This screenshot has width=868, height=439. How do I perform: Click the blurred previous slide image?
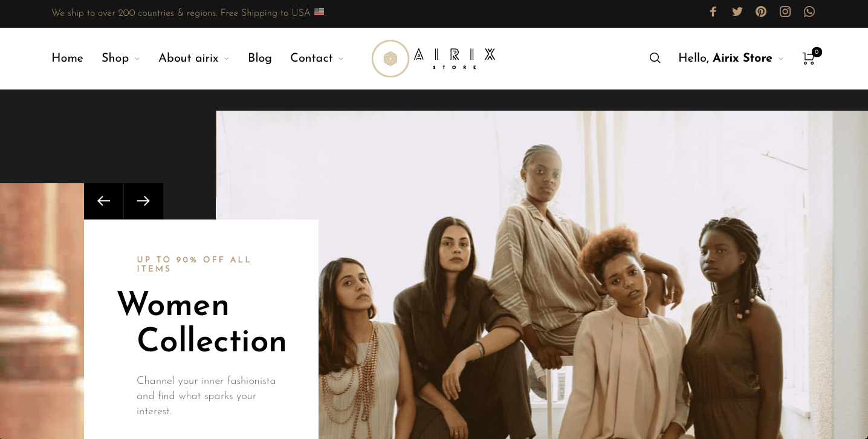(42, 311)
